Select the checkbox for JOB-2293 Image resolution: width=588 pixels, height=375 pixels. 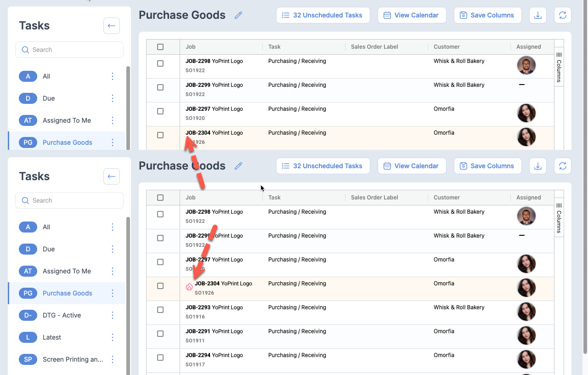click(x=160, y=310)
